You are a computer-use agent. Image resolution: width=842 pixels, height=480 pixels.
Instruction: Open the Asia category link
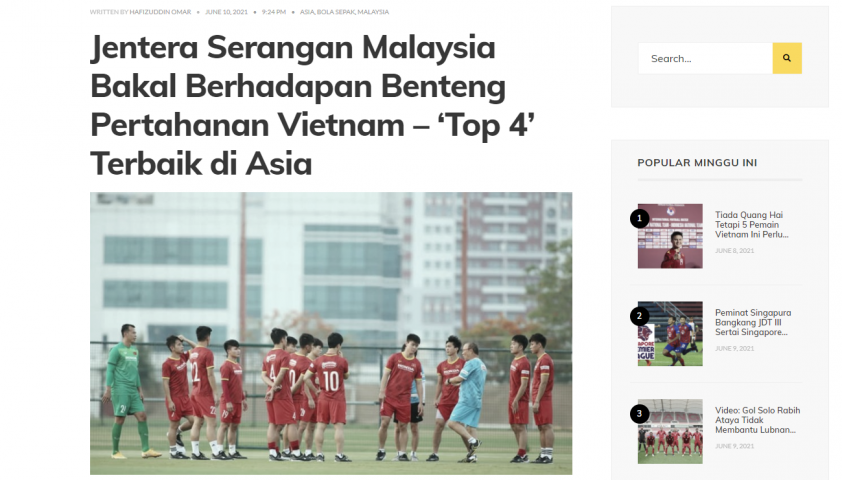coord(307,12)
